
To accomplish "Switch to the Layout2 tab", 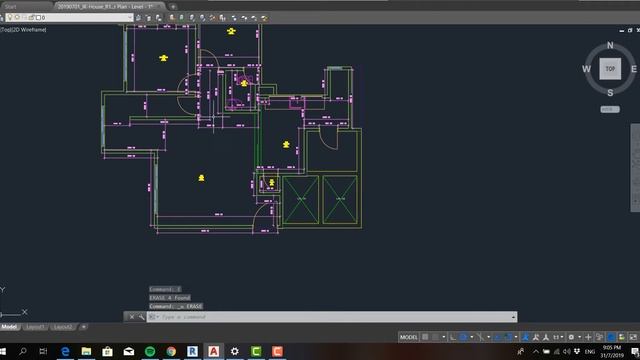I will tap(63, 327).
